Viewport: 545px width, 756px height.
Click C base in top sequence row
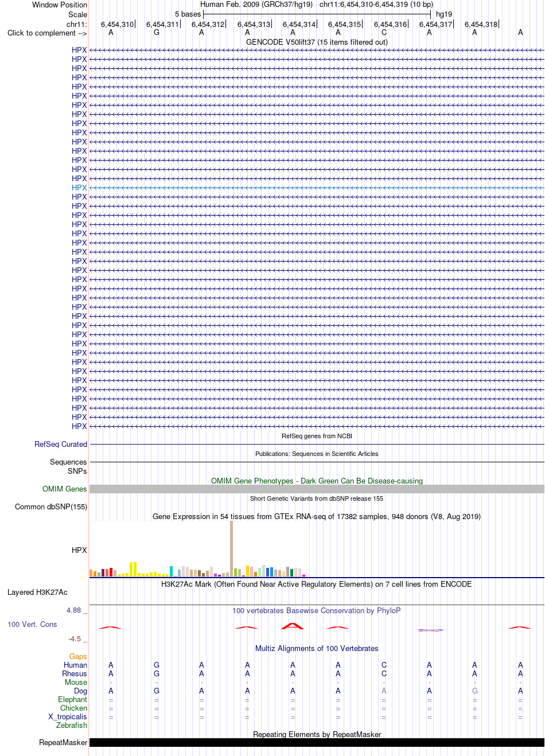click(384, 32)
